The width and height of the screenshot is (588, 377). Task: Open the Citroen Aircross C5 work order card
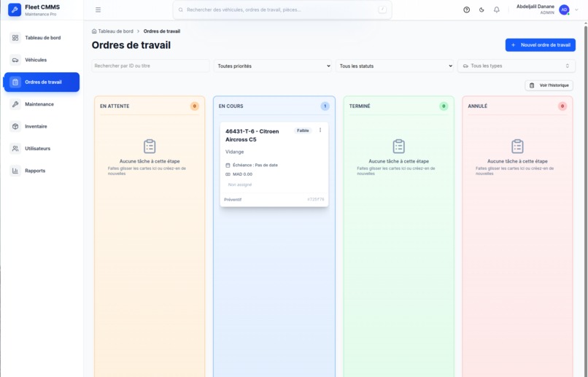pos(274,164)
